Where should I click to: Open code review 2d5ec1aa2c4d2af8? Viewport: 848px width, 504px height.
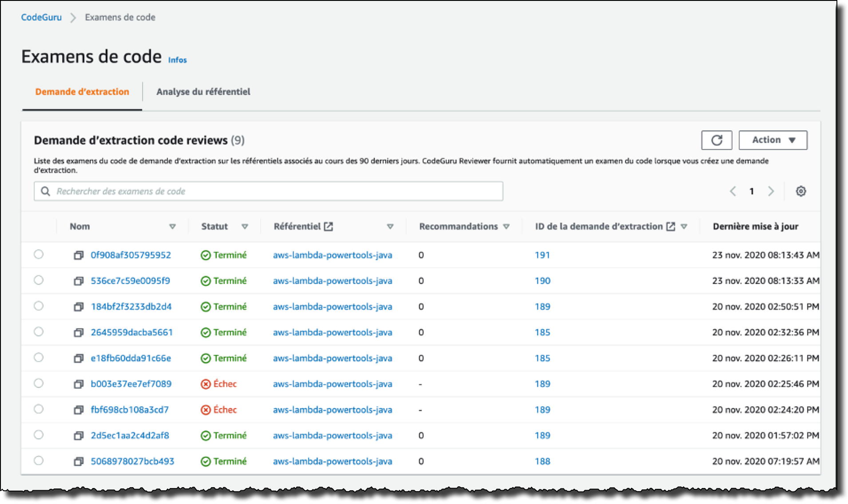pyautogui.click(x=130, y=435)
